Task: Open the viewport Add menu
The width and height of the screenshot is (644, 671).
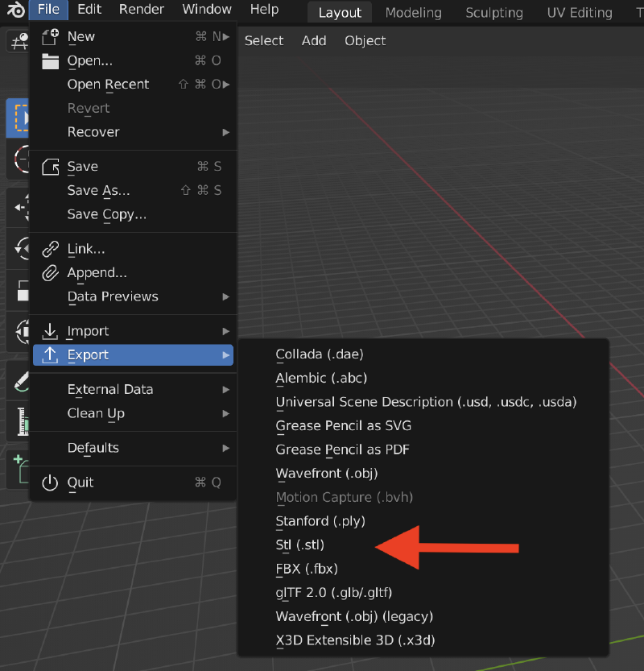Action: (314, 40)
